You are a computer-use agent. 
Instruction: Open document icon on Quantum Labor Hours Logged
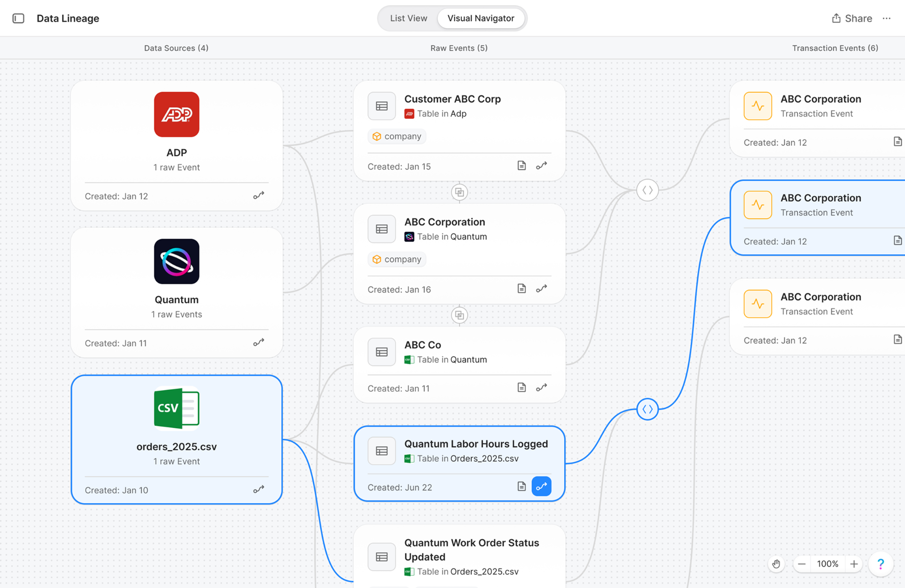pos(521,486)
